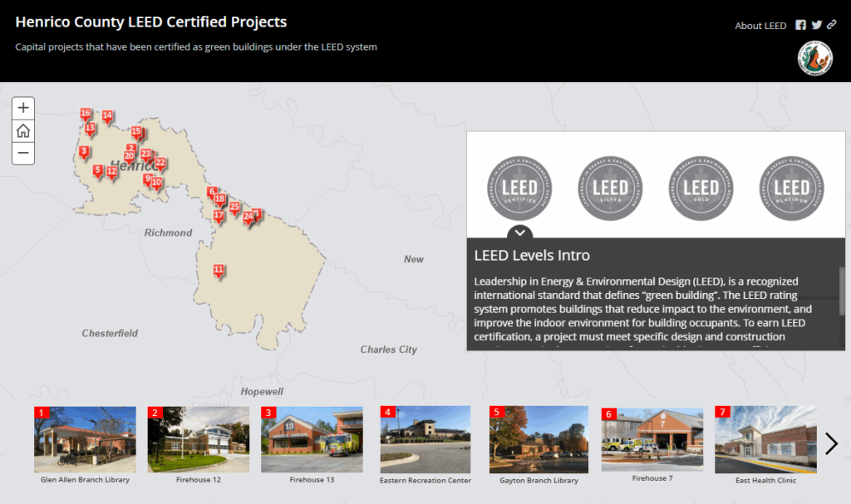The image size is (851, 504).
Task: Select map marker number 11
Action: (219, 271)
